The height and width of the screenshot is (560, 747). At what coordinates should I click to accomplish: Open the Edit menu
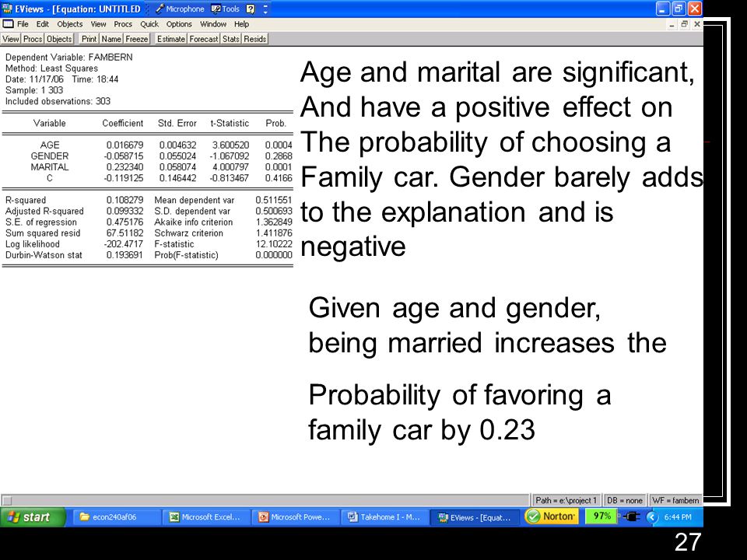tap(42, 24)
